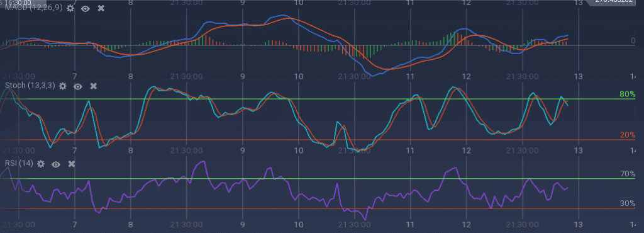Click the MACD zero level label
The width and height of the screenshot is (644, 233).
(x=633, y=40)
